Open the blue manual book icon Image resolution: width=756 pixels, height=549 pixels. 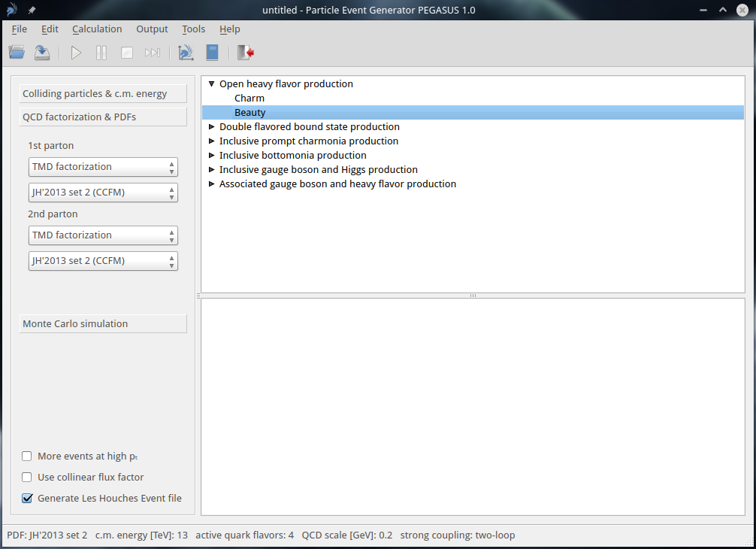212,53
